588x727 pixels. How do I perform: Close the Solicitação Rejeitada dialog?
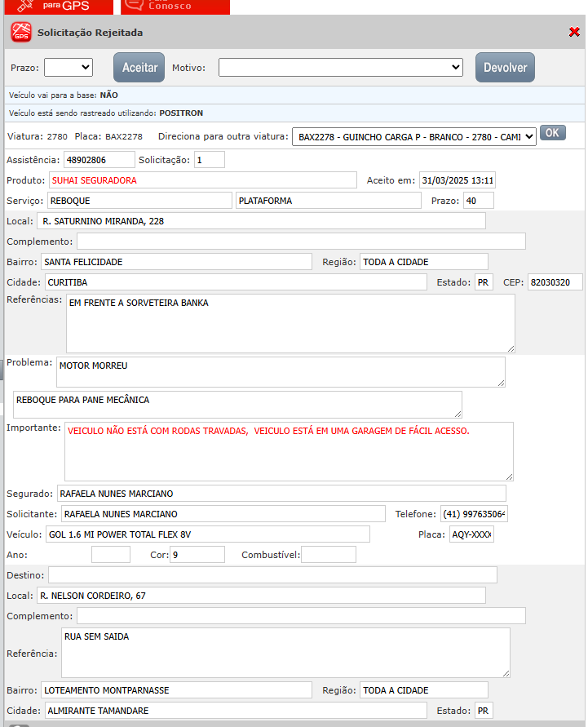pos(574,32)
